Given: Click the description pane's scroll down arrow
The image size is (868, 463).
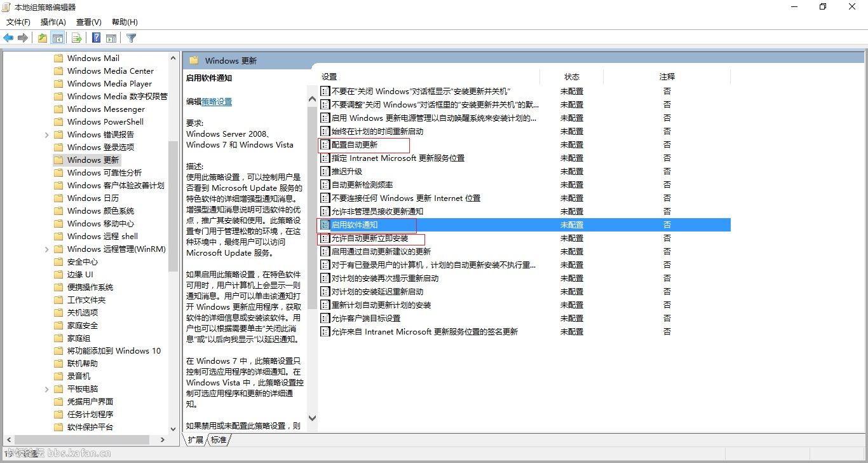Looking at the screenshot, I should 312,418.
